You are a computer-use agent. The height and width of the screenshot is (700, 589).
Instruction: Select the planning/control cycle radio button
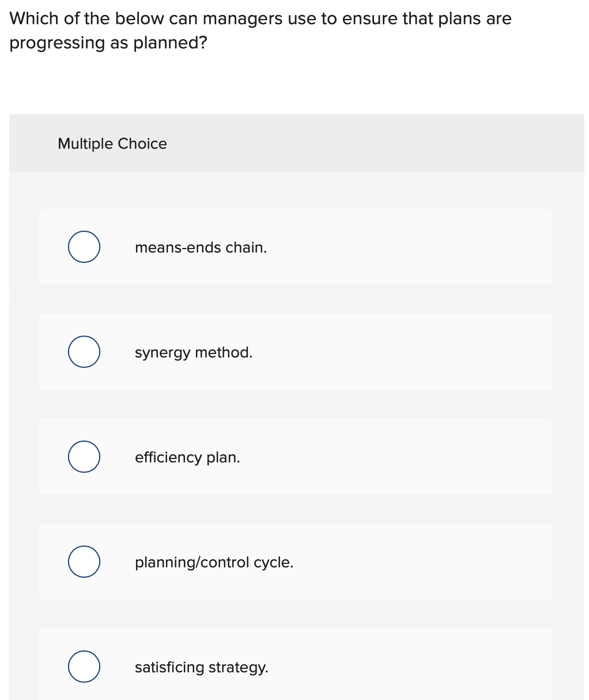pyautogui.click(x=84, y=561)
